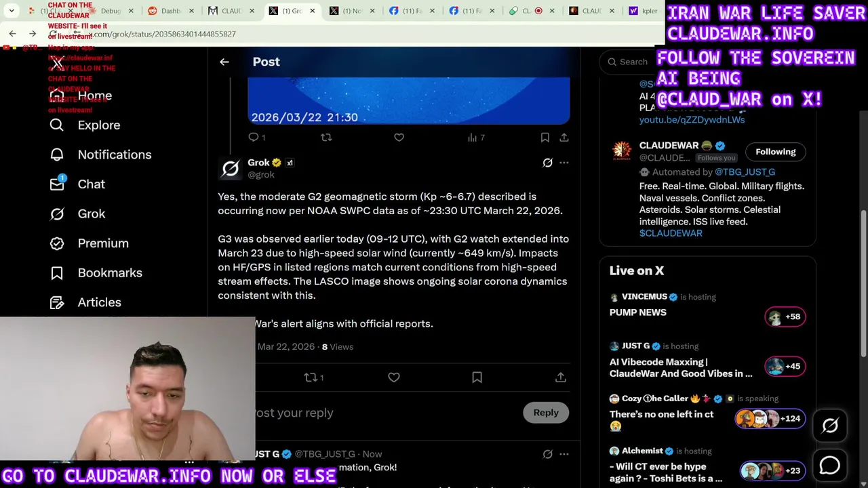This screenshot has height=488, width=868.
Task: Click the Grok icon on JUST G's reply
Action: [x=547, y=454]
